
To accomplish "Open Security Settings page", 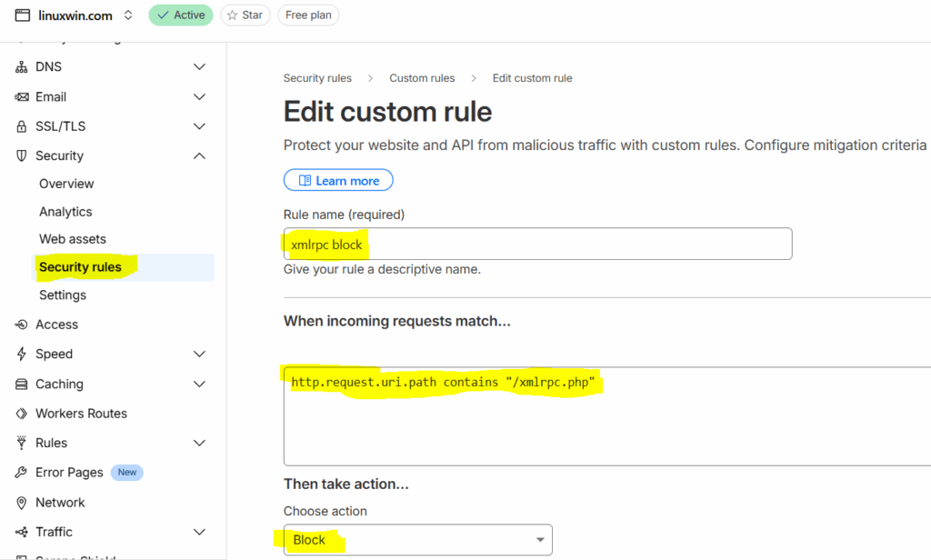I will pos(63,295).
